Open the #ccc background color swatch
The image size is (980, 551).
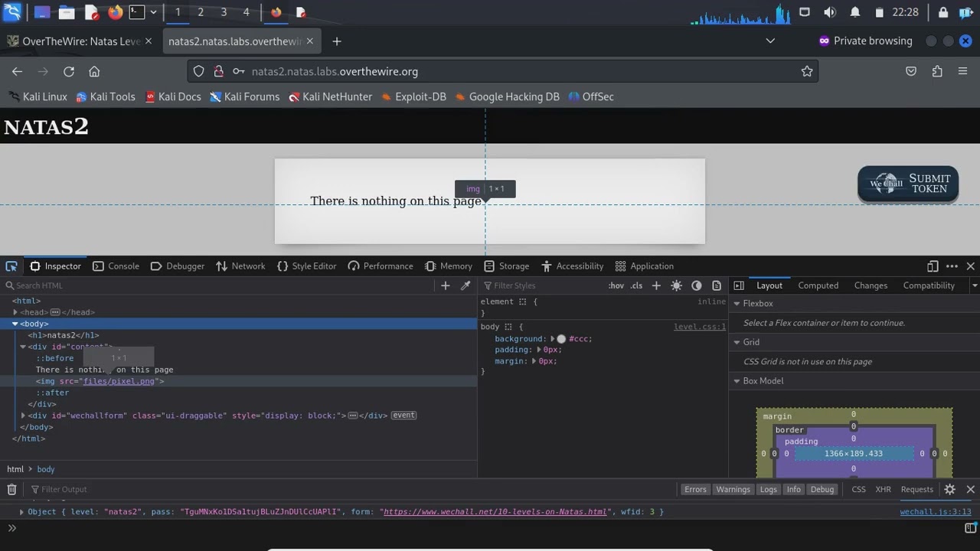click(x=561, y=339)
